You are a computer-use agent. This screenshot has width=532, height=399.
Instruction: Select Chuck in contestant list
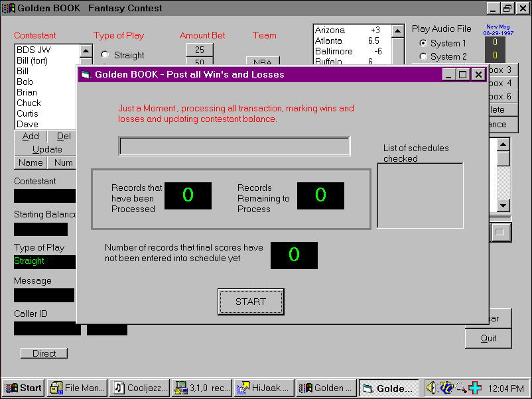click(x=46, y=103)
